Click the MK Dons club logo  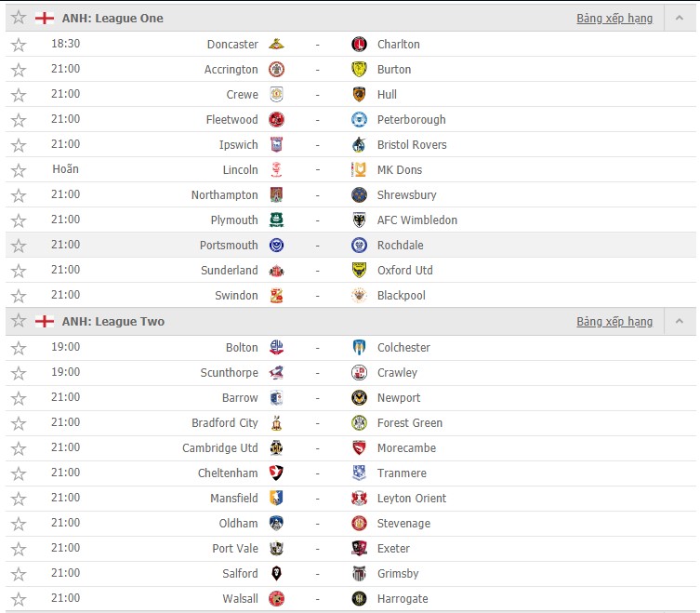pos(359,170)
